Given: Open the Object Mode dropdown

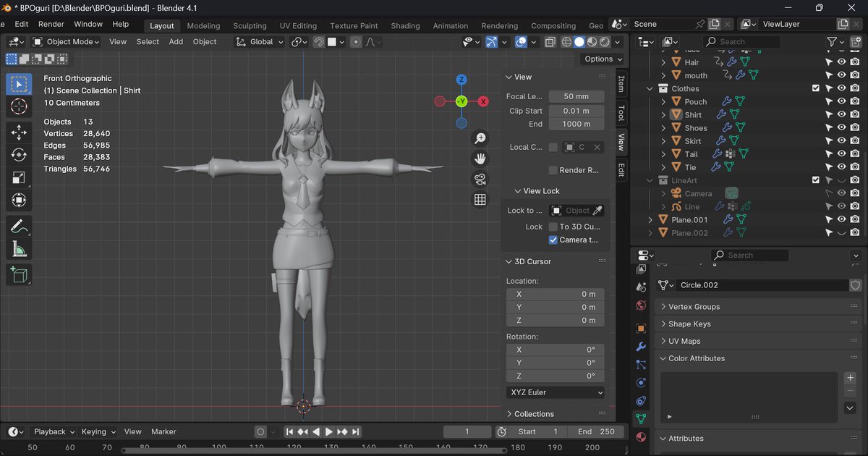Looking at the screenshot, I should [66, 41].
